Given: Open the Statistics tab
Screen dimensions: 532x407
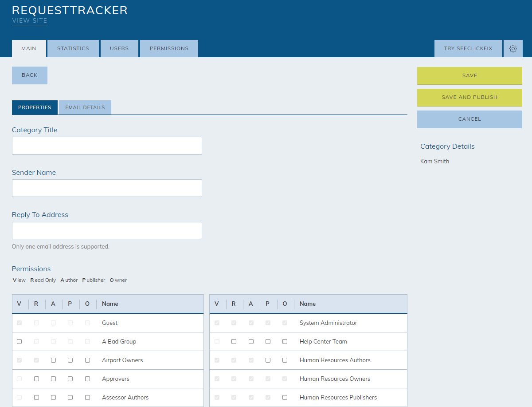Looking at the screenshot, I should (73, 48).
